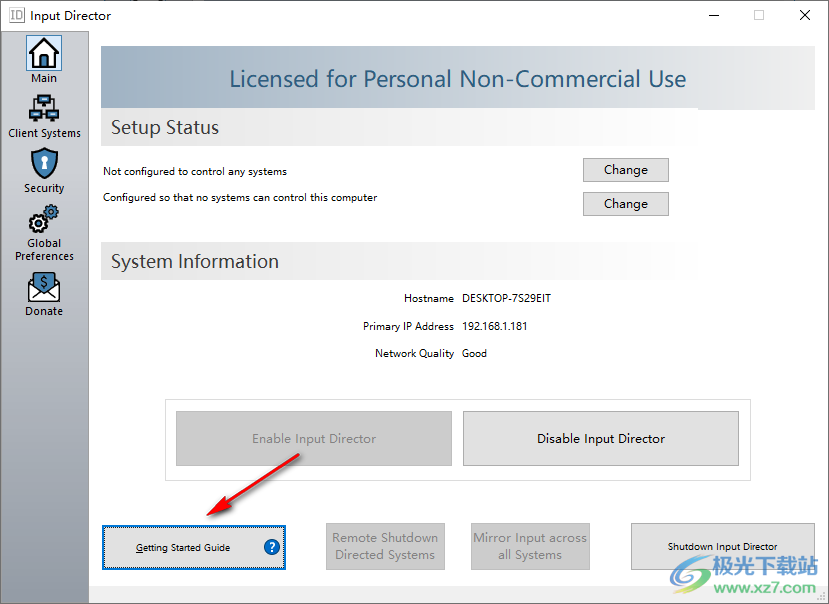This screenshot has height=604, width=829.
Task: Click Not configured to control any systems
Action: (x=195, y=171)
